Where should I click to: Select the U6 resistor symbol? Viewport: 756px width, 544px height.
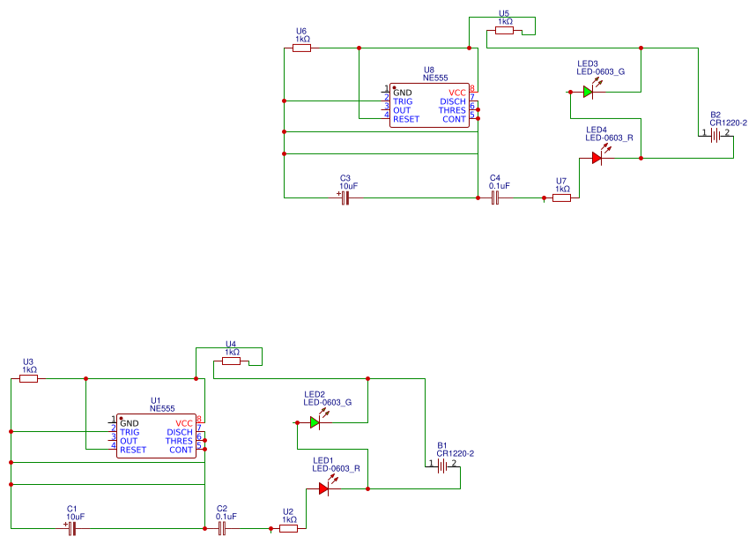302,48
